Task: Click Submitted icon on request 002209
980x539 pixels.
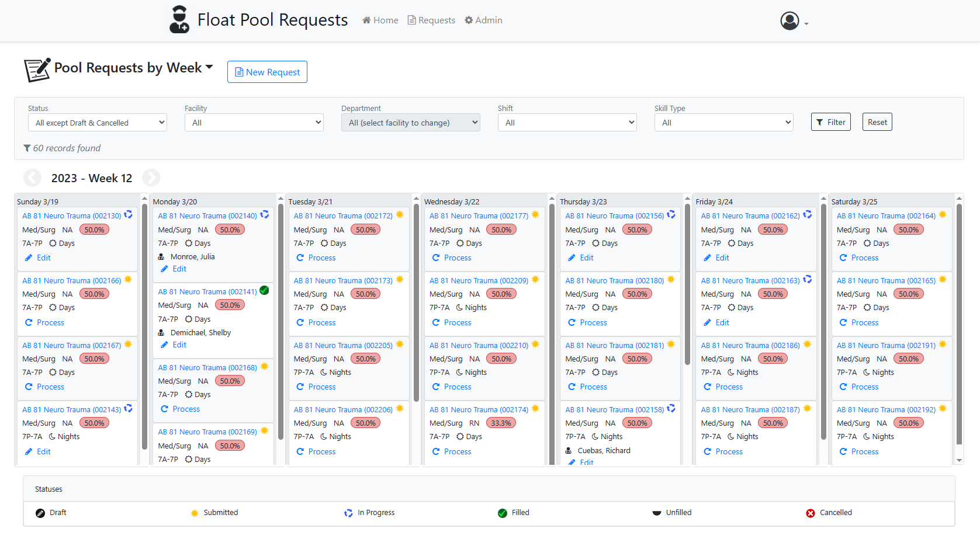Action: (x=535, y=280)
